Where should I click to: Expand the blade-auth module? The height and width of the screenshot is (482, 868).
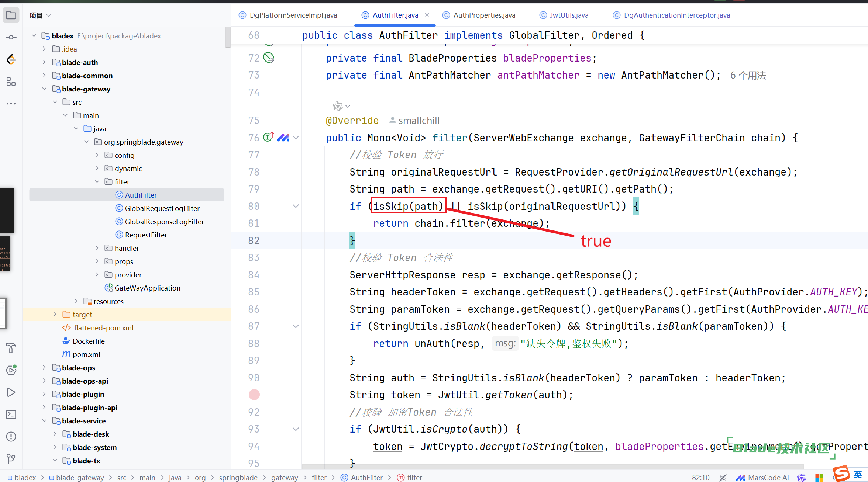pos(44,62)
